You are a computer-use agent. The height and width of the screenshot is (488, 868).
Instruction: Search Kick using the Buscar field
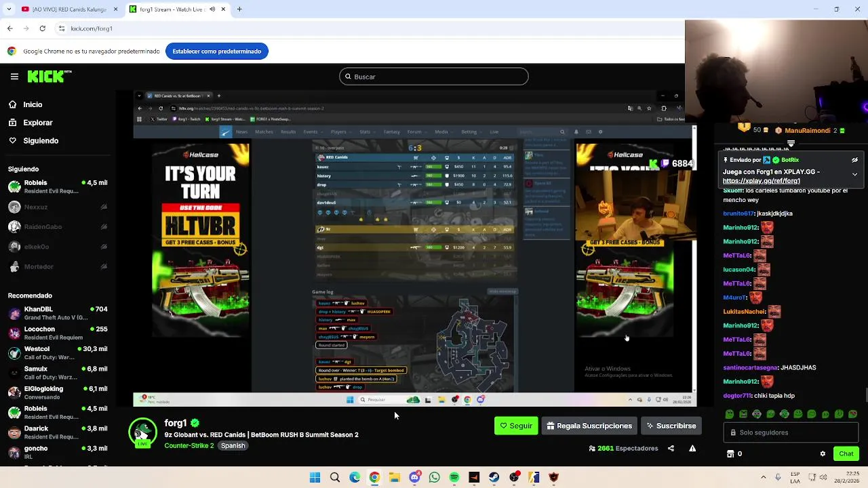point(434,77)
